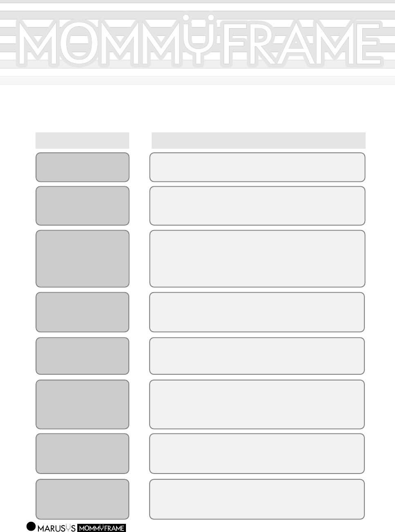
Task: Click the second light box in right column
Action: coord(257,206)
